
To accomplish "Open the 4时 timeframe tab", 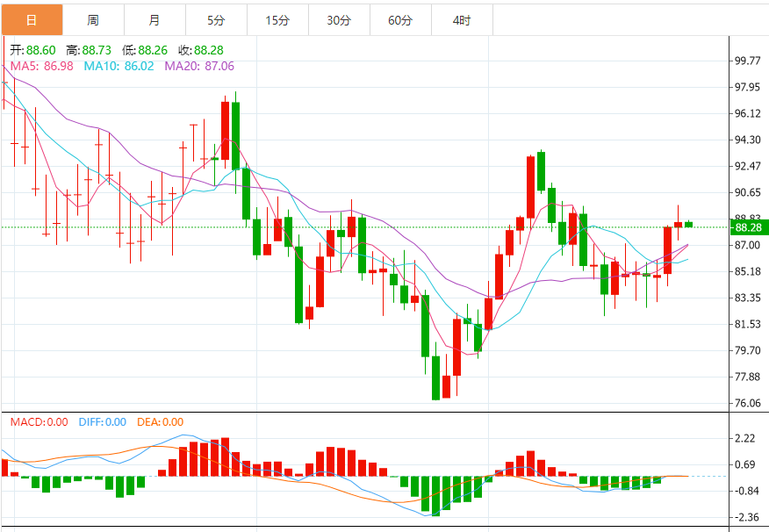I will (462, 20).
